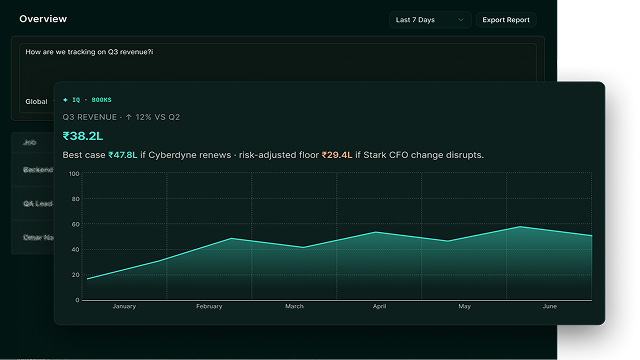Open the Last 7 Days dropdown
This screenshot has height=360, width=640.
tap(430, 20)
